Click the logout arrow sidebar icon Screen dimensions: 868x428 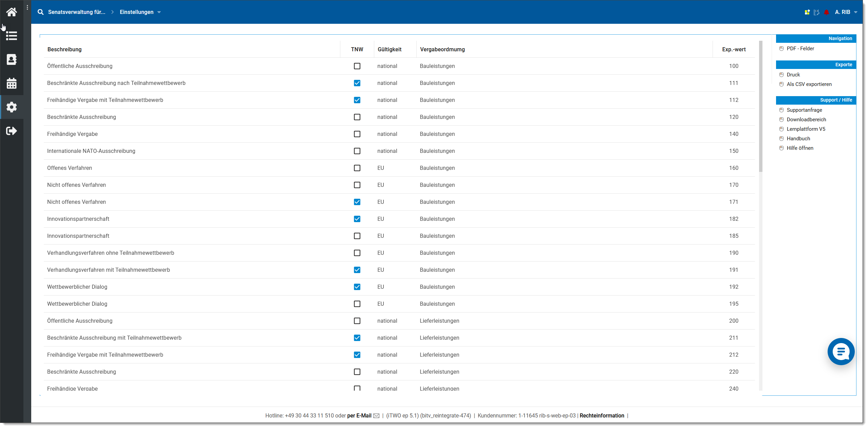coord(12,131)
